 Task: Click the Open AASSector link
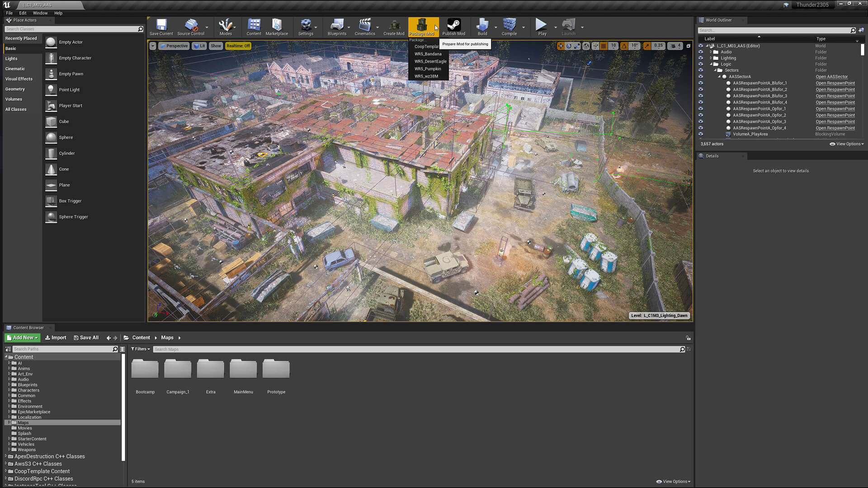click(x=831, y=77)
